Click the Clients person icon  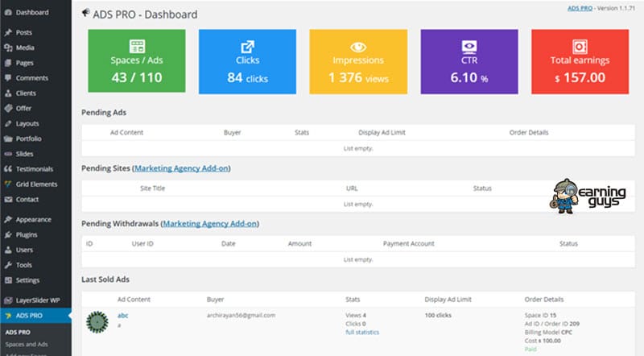(8, 93)
